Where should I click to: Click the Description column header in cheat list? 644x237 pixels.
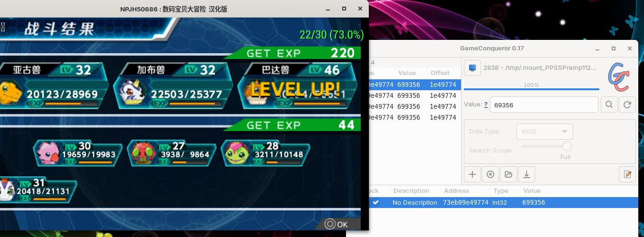tap(411, 191)
